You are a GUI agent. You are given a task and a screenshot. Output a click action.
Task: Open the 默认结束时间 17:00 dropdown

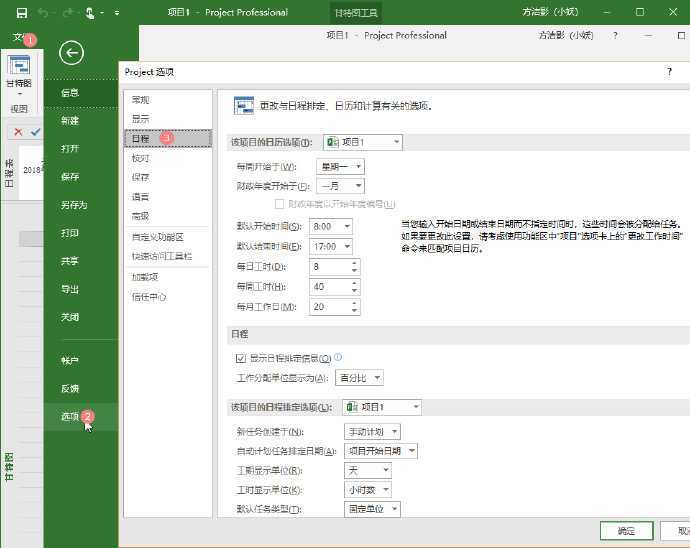(x=330, y=246)
